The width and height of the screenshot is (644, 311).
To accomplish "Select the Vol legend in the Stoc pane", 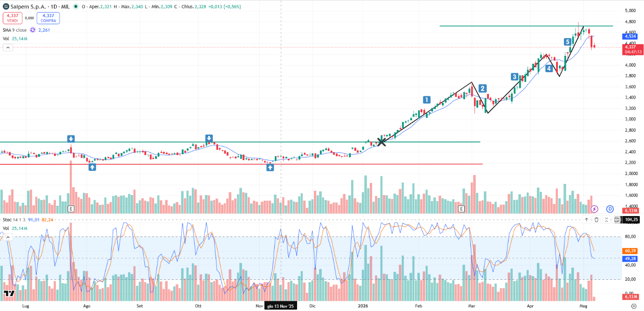I will click(x=15, y=228).
